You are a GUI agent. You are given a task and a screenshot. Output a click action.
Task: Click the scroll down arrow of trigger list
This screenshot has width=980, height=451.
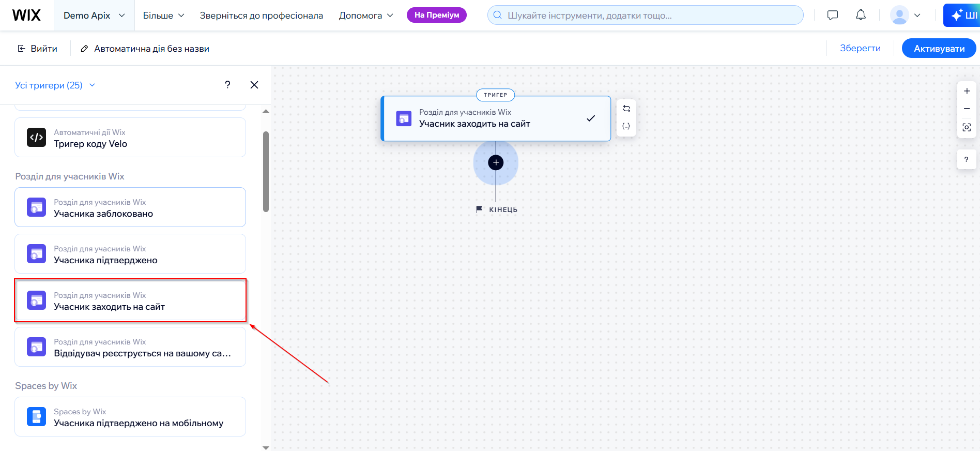(x=266, y=447)
